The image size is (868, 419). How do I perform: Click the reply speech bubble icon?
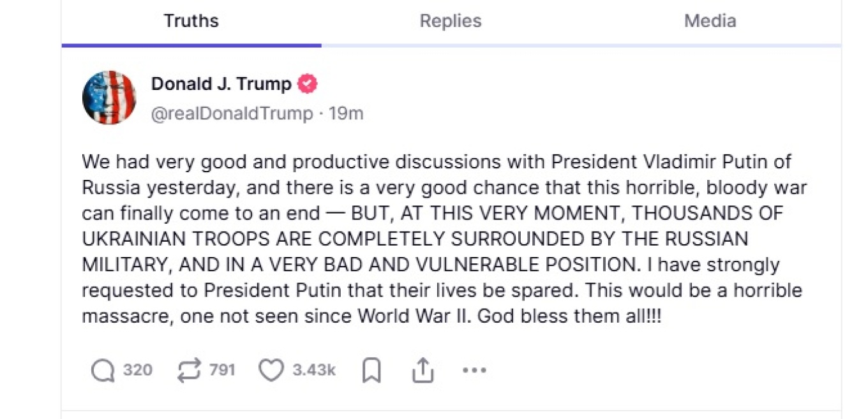point(103,370)
